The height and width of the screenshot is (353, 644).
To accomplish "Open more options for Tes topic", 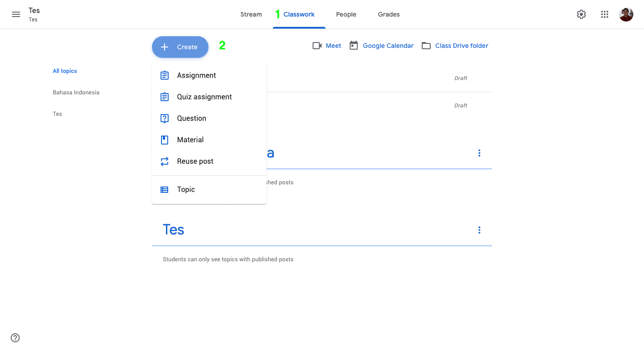I will pyautogui.click(x=479, y=230).
